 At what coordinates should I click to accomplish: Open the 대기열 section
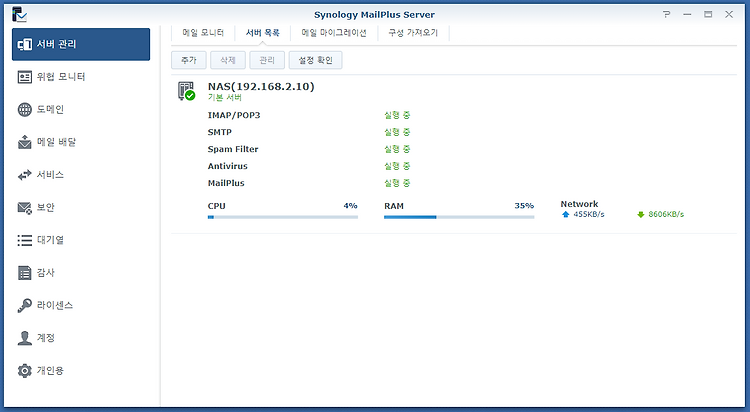tap(81, 240)
